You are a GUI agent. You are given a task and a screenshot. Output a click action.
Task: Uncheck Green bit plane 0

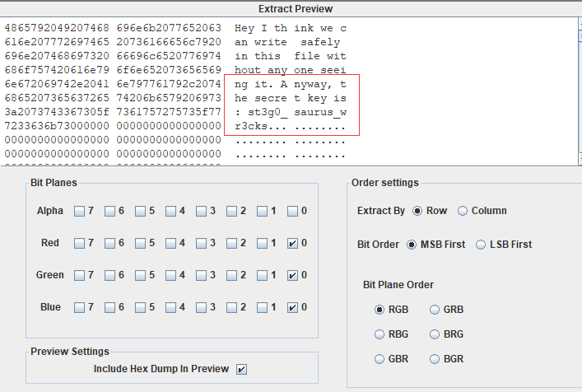(x=292, y=275)
